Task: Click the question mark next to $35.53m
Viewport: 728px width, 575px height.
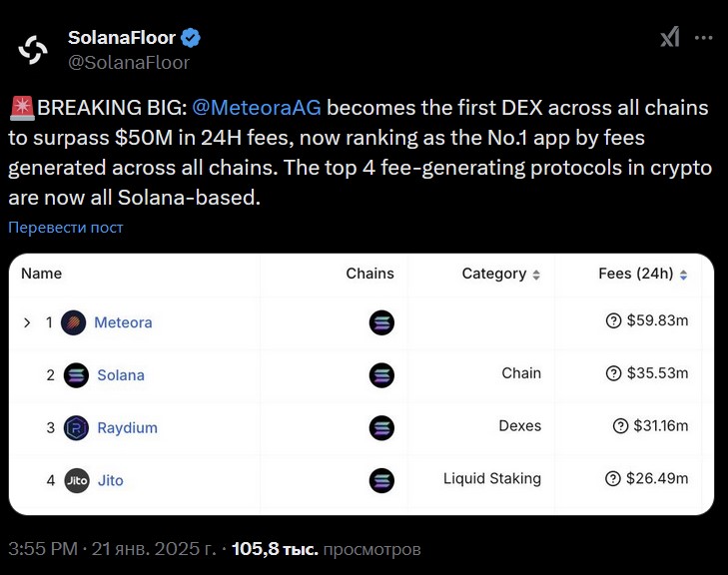Action: (x=614, y=373)
